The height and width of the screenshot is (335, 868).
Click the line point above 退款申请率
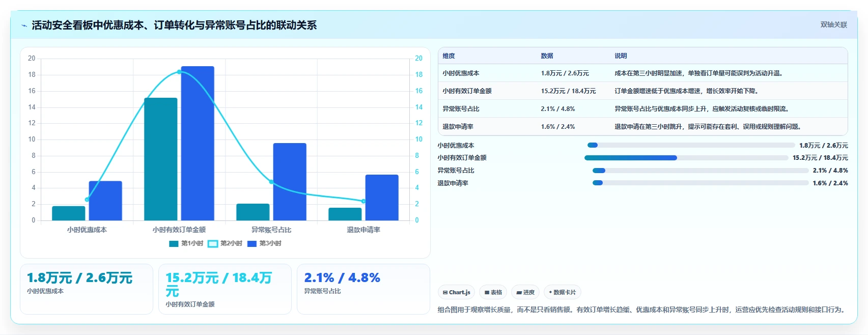(363, 201)
